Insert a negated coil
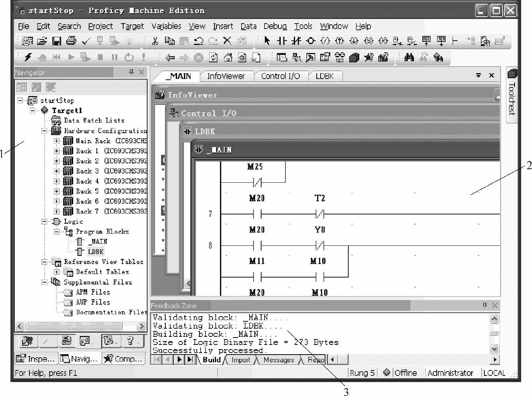The height and width of the screenshot is (396, 532). click(325, 41)
